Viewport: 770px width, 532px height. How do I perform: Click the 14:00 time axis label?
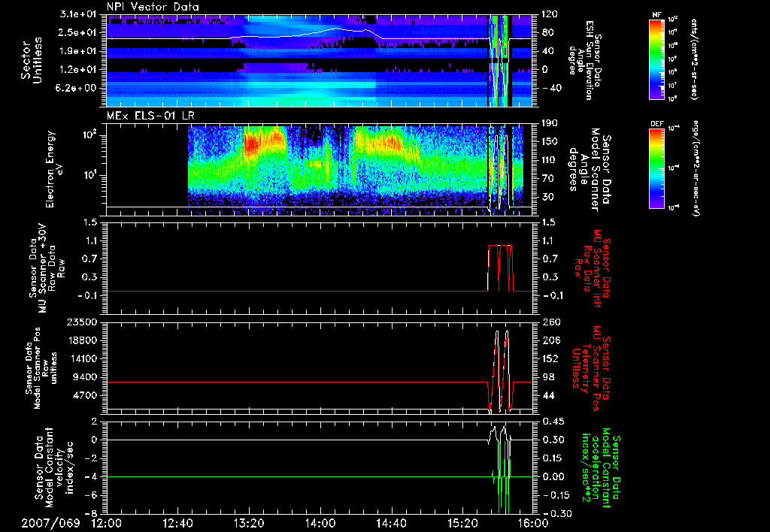(320, 523)
